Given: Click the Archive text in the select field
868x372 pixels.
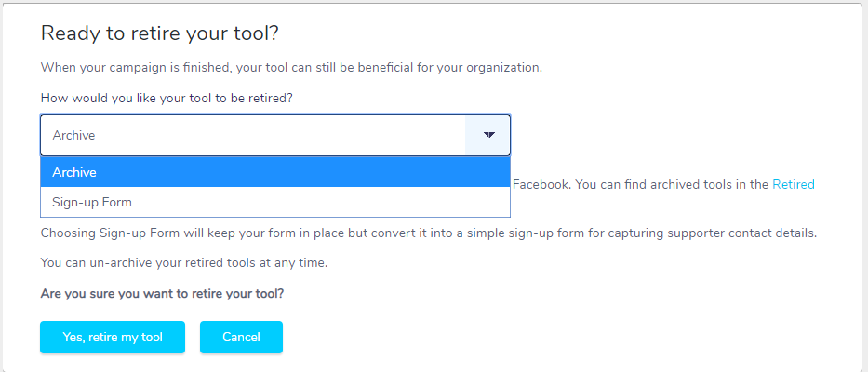Looking at the screenshot, I should (x=73, y=135).
